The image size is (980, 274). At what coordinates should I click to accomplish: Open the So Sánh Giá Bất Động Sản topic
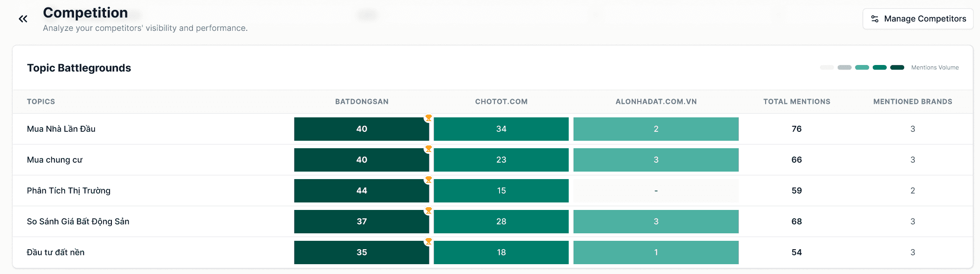tap(78, 221)
